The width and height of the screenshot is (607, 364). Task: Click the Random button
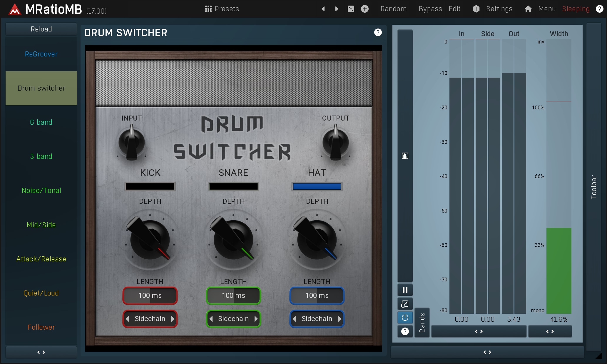point(393,9)
